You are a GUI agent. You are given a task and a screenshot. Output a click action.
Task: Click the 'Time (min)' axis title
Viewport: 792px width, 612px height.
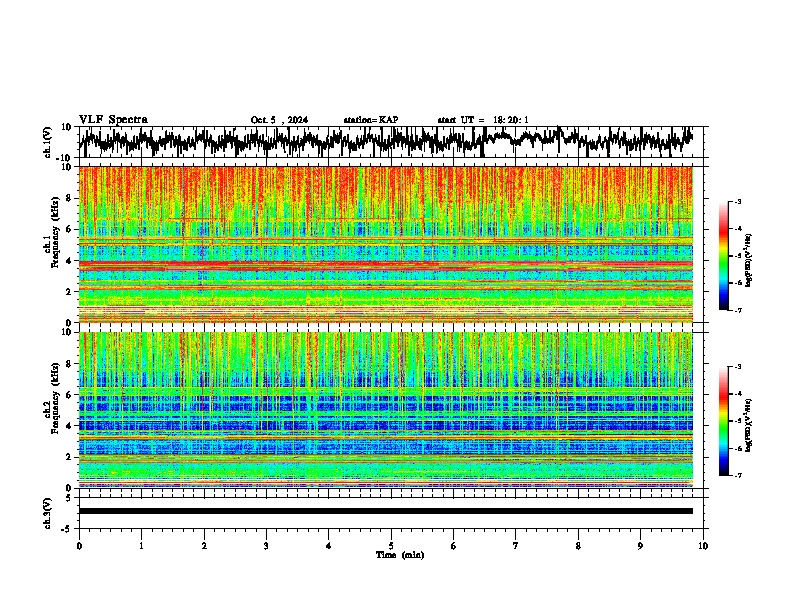click(400, 555)
